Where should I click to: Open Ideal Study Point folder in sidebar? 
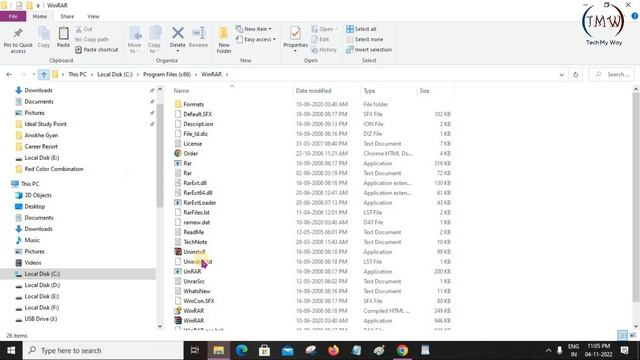pos(45,124)
